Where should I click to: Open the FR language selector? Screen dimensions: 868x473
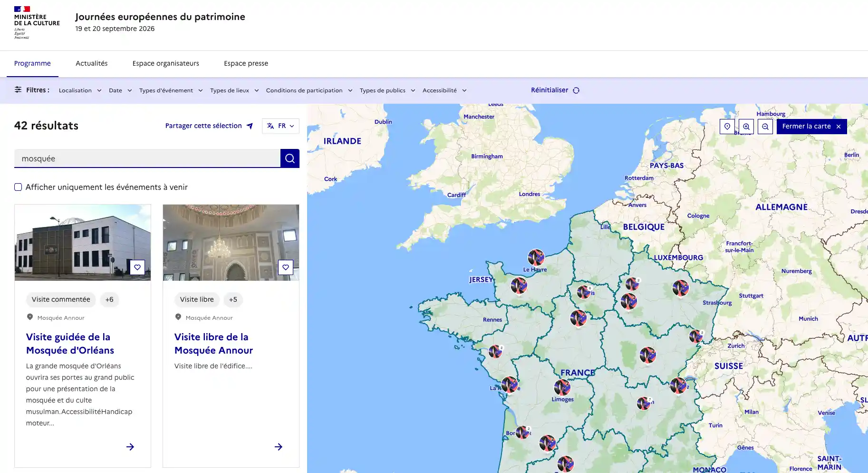coord(280,126)
